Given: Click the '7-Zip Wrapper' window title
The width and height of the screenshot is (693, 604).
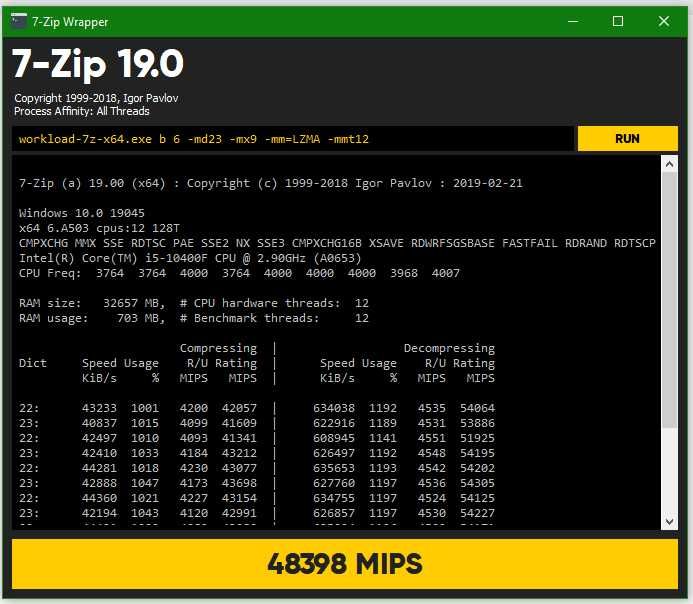Looking at the screenshot, I should [70, 22].
